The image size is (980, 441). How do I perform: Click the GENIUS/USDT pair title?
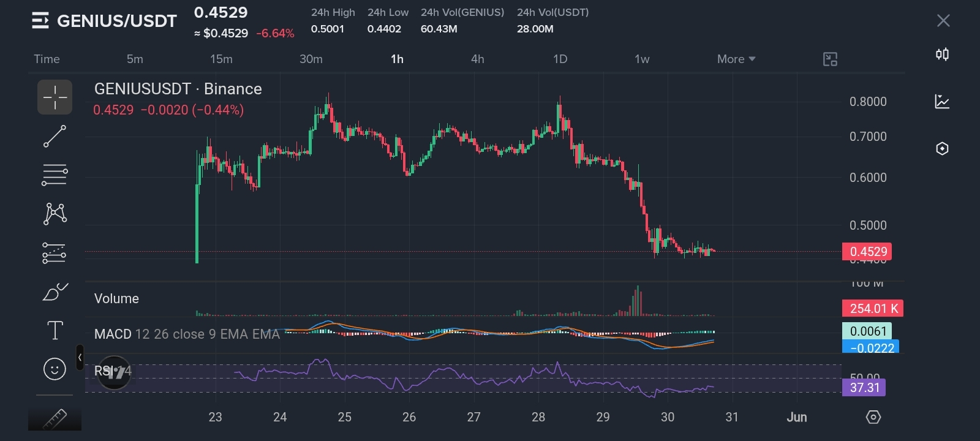[x=117, y=21]
